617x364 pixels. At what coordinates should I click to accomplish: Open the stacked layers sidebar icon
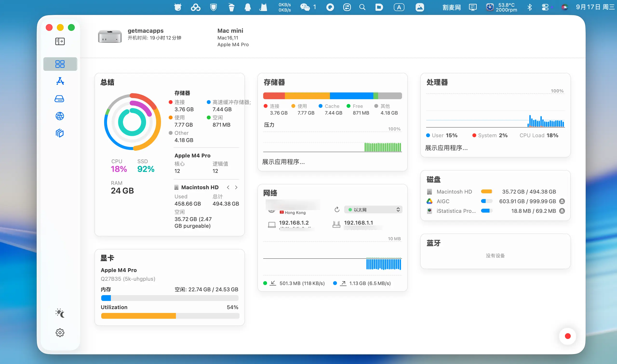pos(60,133)
